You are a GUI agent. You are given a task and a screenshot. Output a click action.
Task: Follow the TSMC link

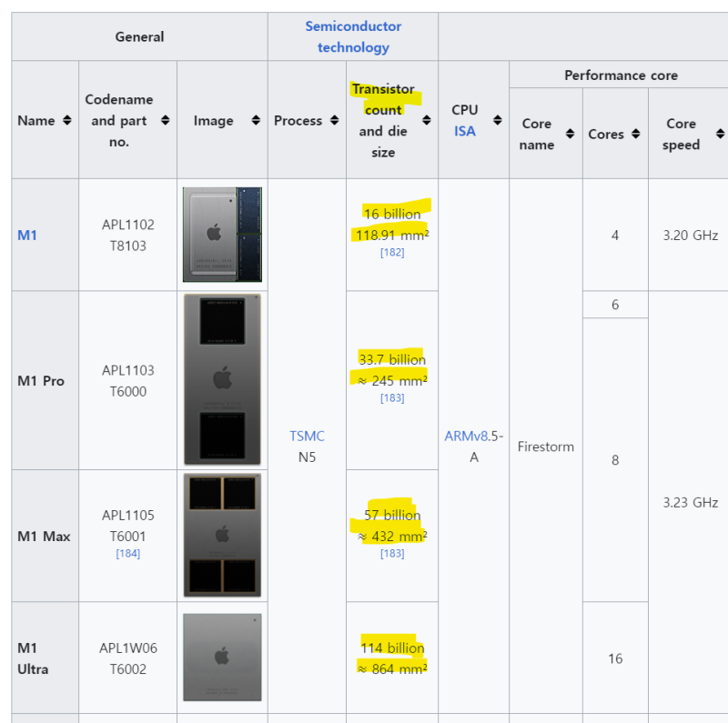307,436
